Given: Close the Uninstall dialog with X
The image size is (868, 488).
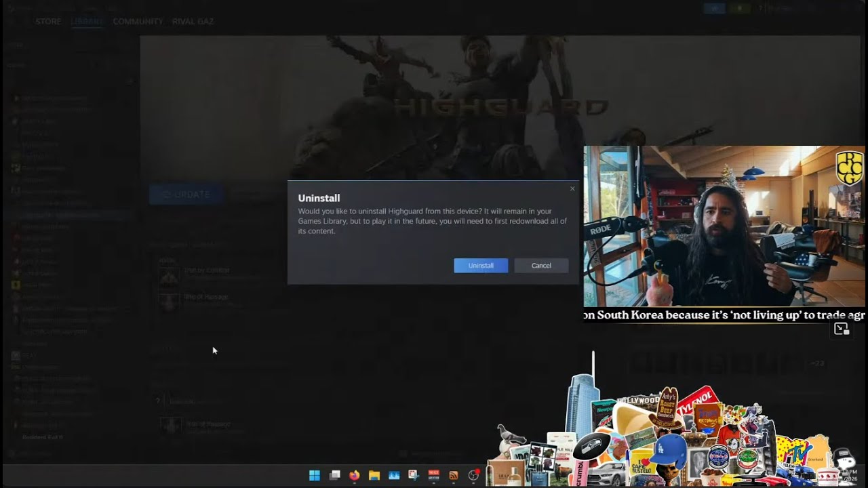Looking at the screenshot, I should (x=572, y=188).
